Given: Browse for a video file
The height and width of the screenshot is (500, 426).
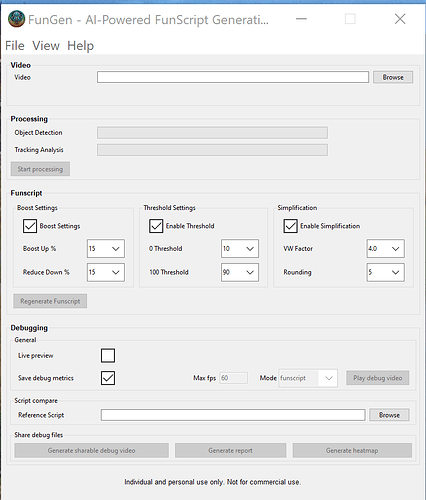Looking at the screenshot, I should click(393, 77).
